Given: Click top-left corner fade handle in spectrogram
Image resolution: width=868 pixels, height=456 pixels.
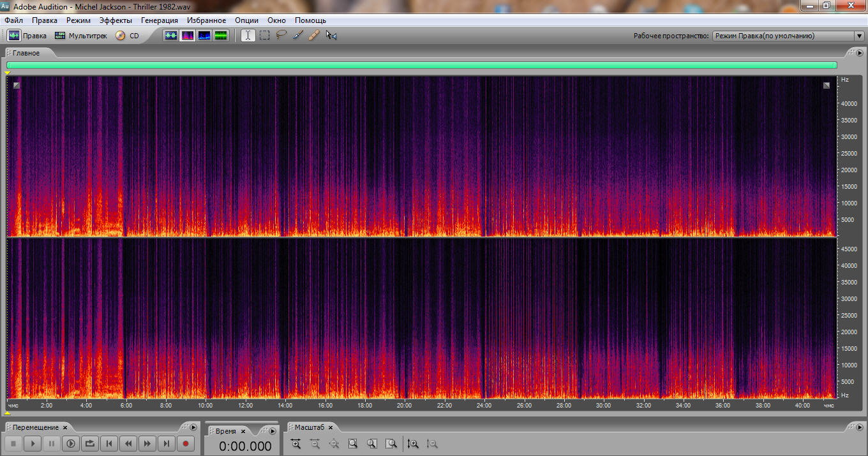Looking at the screenshot, I should click(17, 85).
